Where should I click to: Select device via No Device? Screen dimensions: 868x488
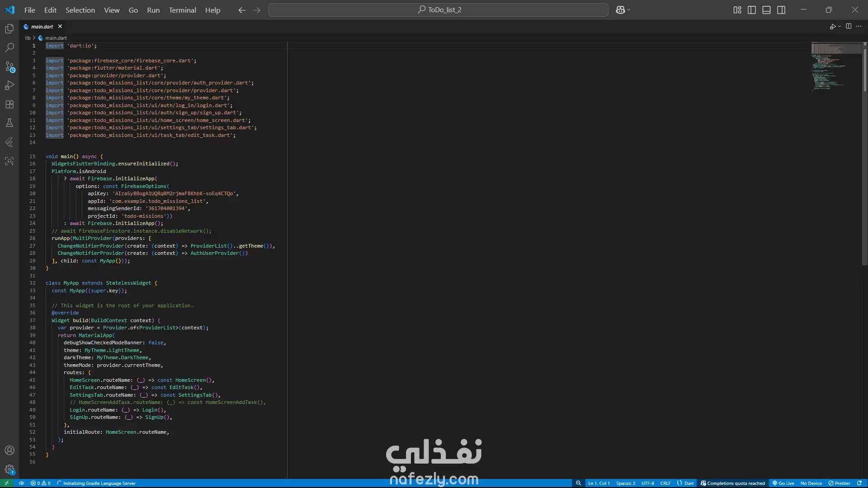(811, 483)
